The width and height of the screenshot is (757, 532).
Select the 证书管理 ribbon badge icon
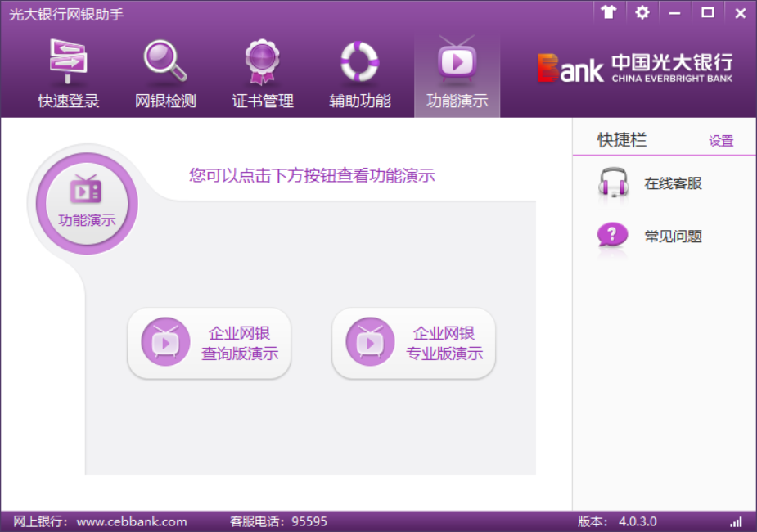click(263, 62)
